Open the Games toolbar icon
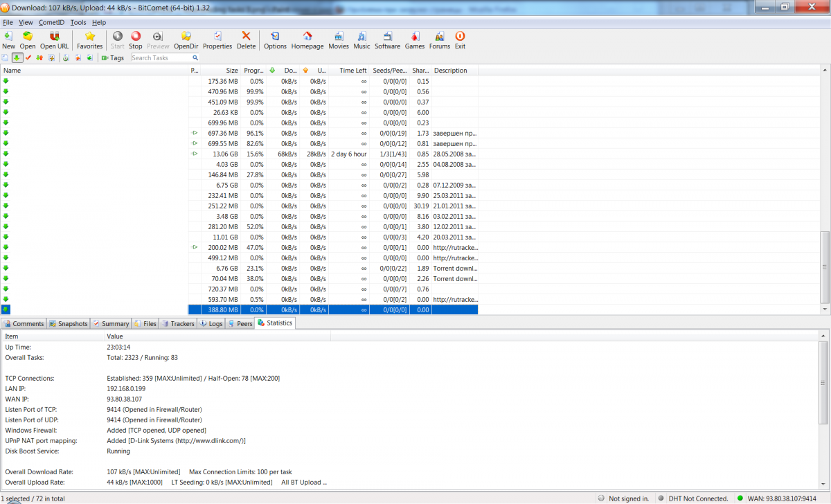Image resolution: width=831 pixels, height=504 pixels. (415, 36)
